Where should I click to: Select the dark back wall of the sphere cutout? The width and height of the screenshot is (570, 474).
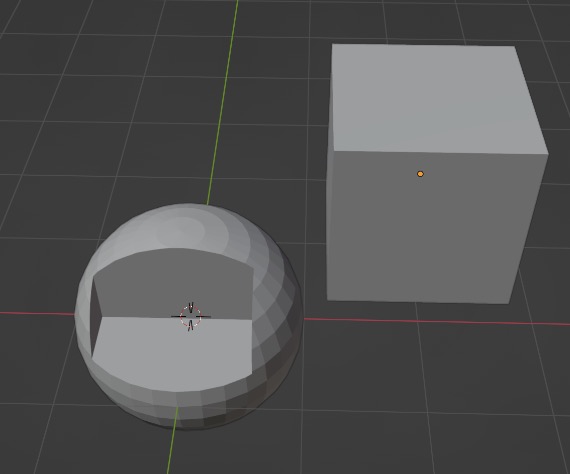[174, 284]
